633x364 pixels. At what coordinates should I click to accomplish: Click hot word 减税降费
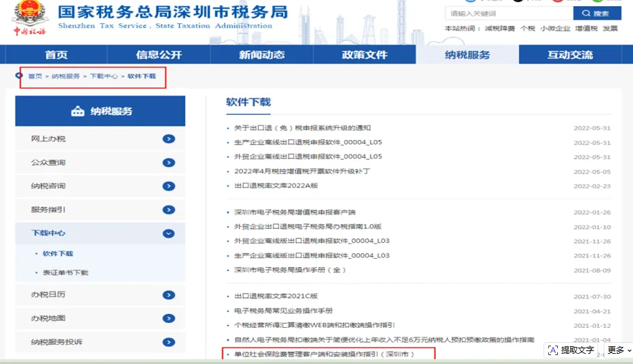click(500, 28)
